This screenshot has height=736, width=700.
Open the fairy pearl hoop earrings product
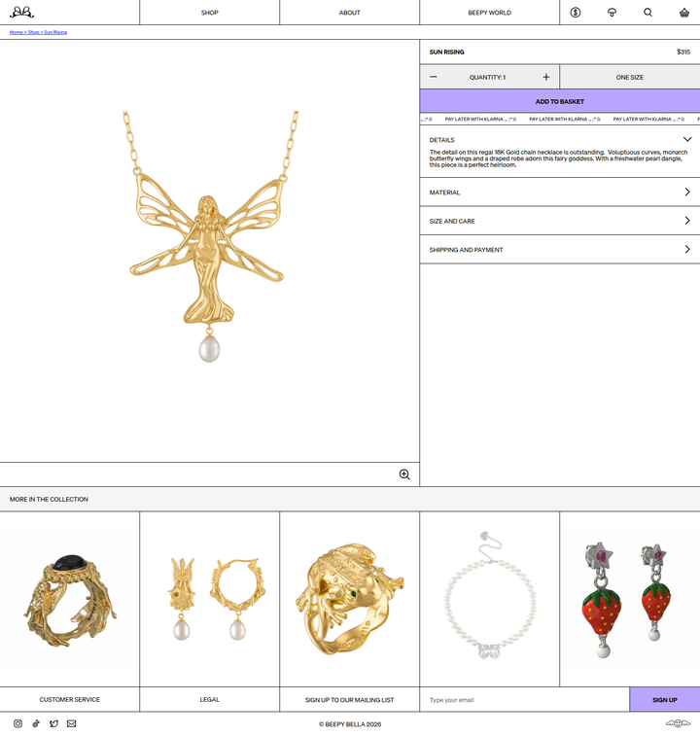(209, 599)
